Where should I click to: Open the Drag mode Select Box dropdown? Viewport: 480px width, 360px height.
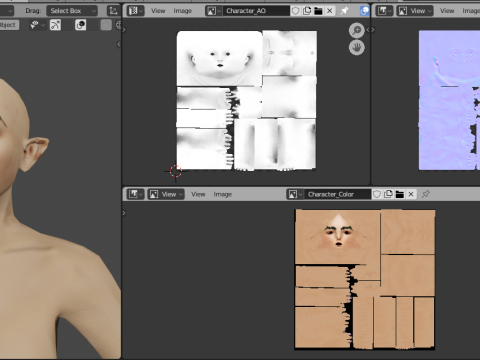[x=72, y=11]
